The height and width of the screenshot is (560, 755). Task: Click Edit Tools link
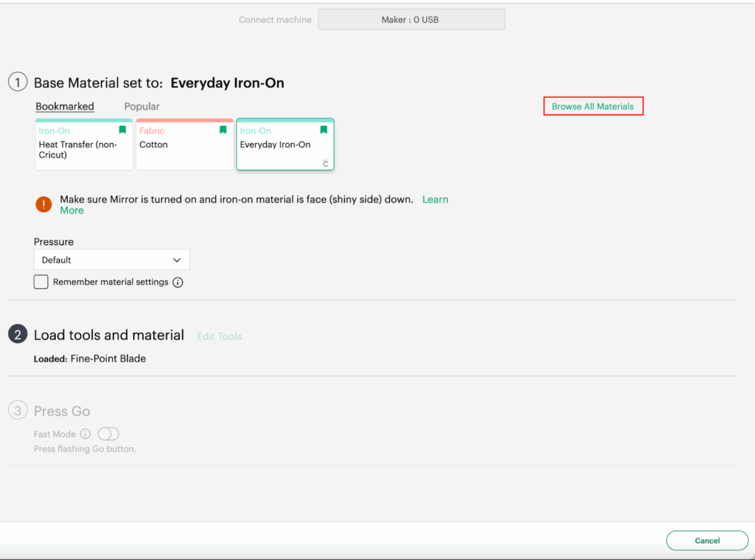click(219, 336)
